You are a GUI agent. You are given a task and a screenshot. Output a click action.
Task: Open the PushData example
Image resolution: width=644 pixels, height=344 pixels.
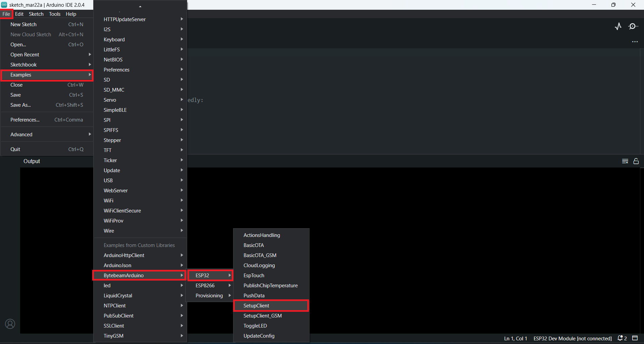point(271,296)
